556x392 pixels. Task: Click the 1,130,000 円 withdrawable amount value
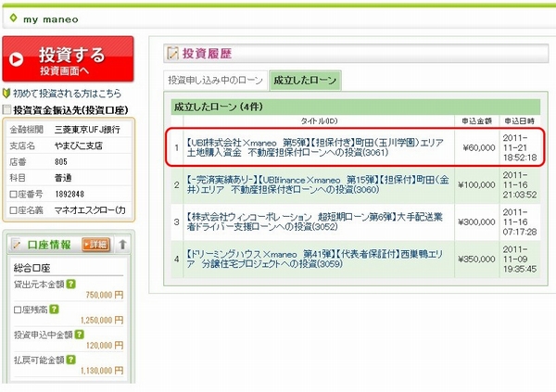pyautogui.click(x=102, y=371)
